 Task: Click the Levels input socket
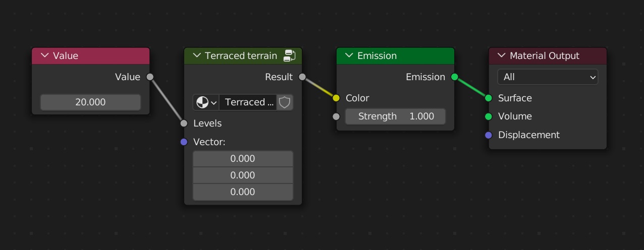pyautogui.click(x=184, y=123)
